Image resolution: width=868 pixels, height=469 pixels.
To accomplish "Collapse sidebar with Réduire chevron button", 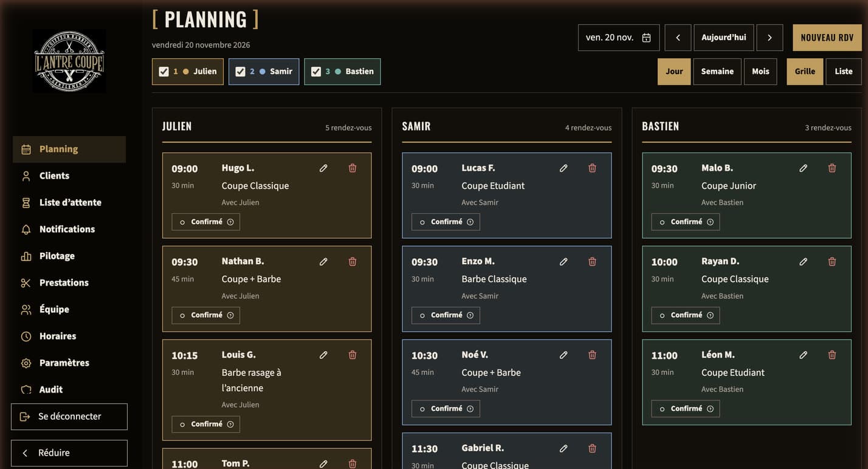I will [69, 453].
